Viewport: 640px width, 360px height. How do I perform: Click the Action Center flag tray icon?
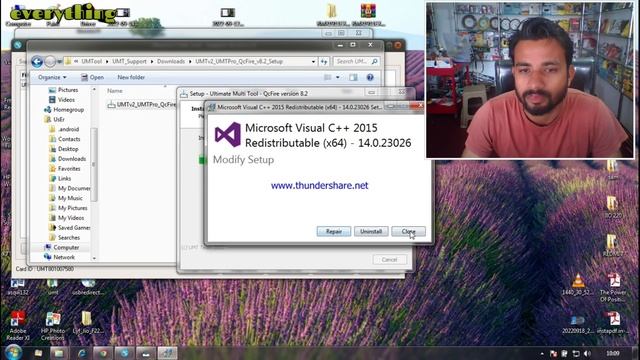pyautogui.click(x=553, y=353)
